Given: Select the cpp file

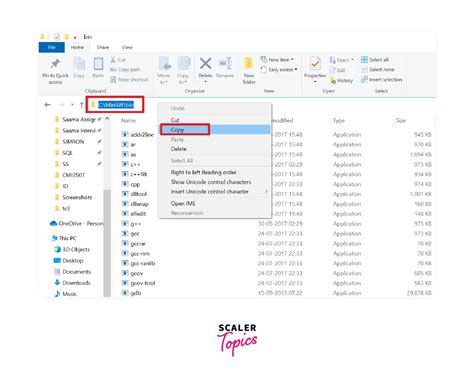Looking at the screenshot, I should [x=131, y=184].
